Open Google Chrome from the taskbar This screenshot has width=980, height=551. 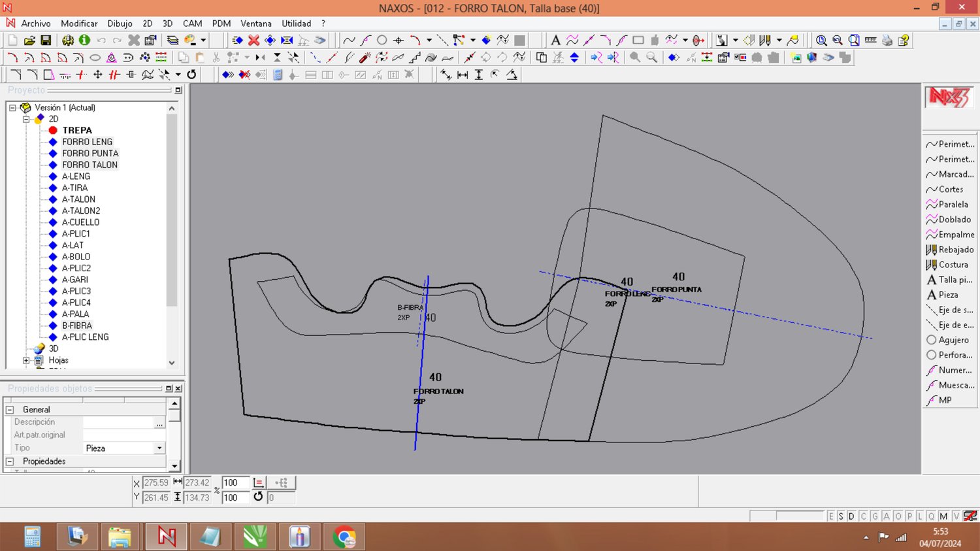344,537
